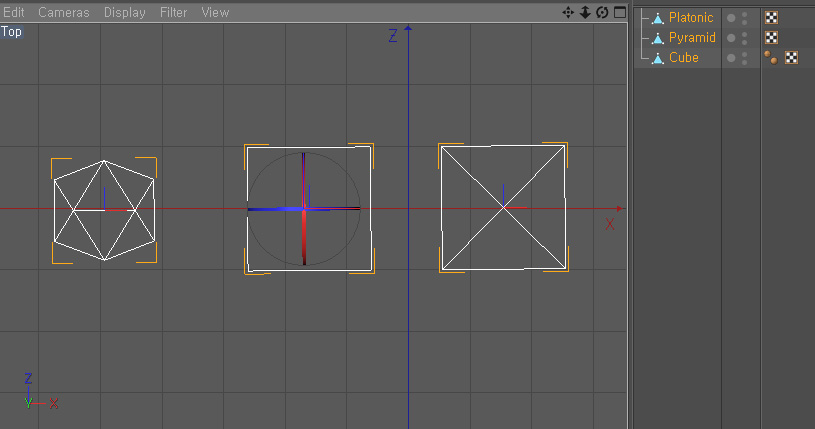815x429 pixels.
Task: Open the View viewport menu
Action: pos(215,12)
